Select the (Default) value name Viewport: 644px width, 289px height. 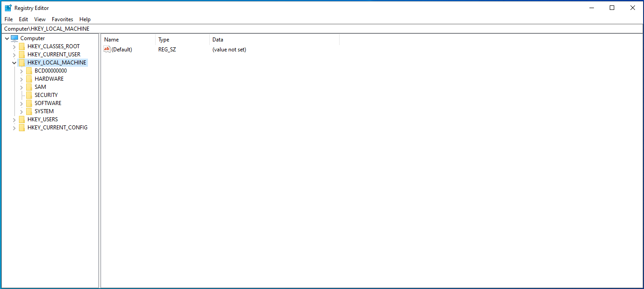coord(122,50)
